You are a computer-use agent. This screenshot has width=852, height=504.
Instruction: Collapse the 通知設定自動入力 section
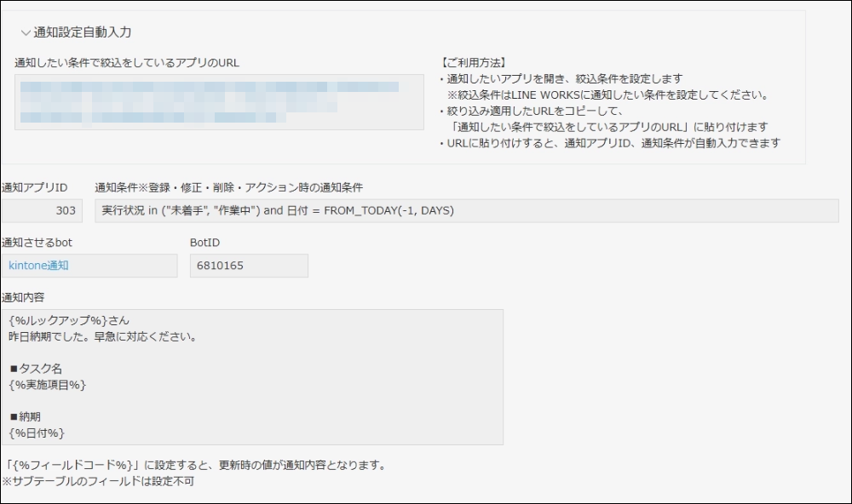coord(25,32)
